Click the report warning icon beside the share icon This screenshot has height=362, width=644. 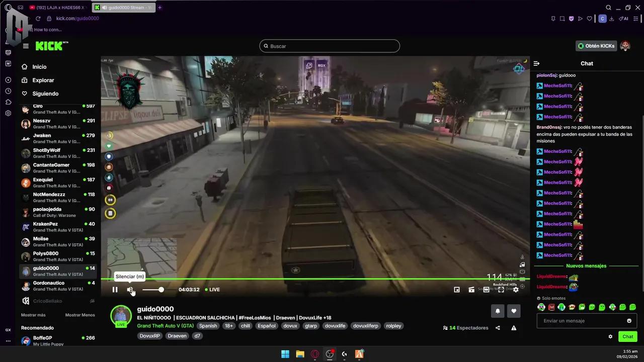[514, 328]
